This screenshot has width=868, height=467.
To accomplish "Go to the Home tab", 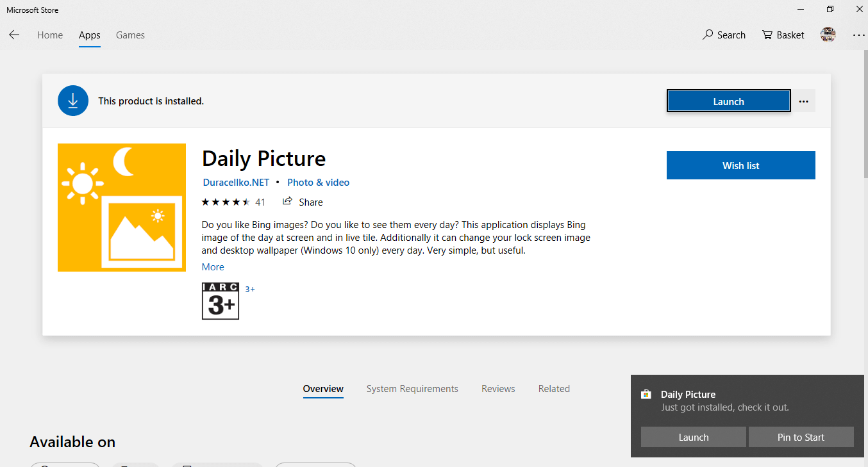I will (50, 35).
